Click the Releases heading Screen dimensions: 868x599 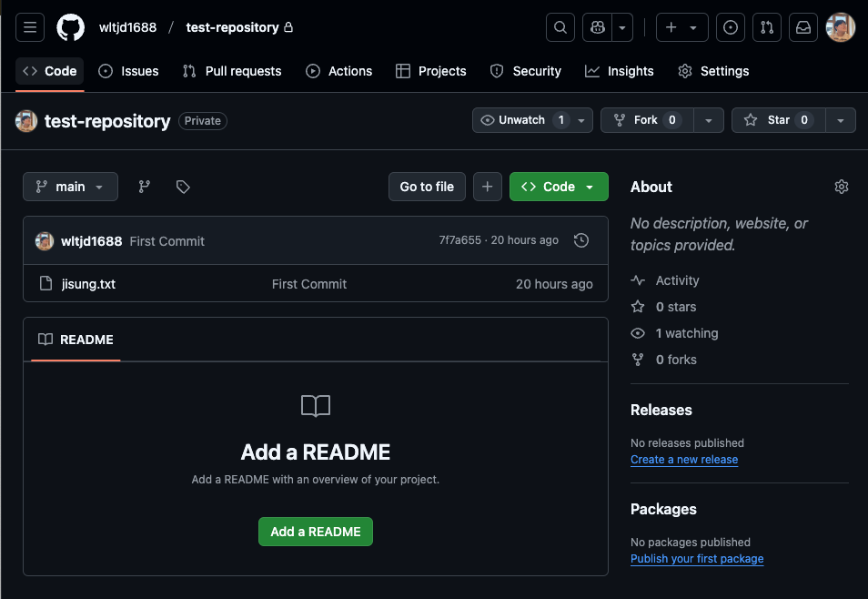(661, 410)
